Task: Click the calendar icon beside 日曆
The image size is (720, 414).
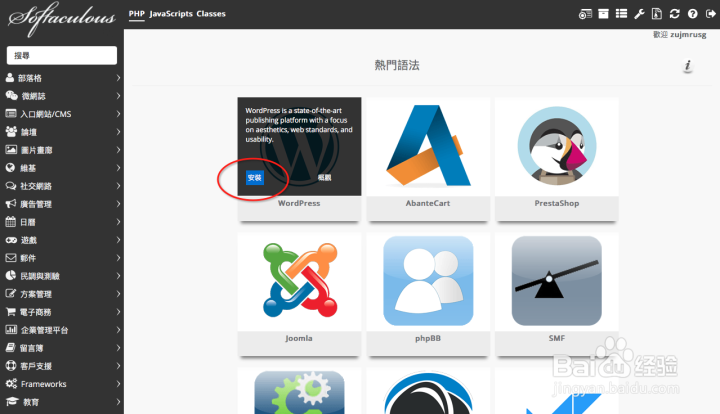Action: [x=11, y=222]
